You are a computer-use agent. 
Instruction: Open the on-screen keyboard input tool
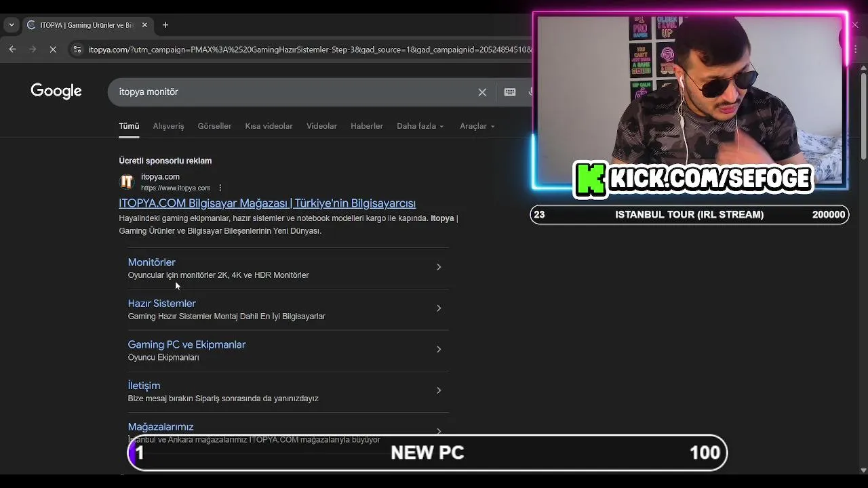click(x=510, y=92)
